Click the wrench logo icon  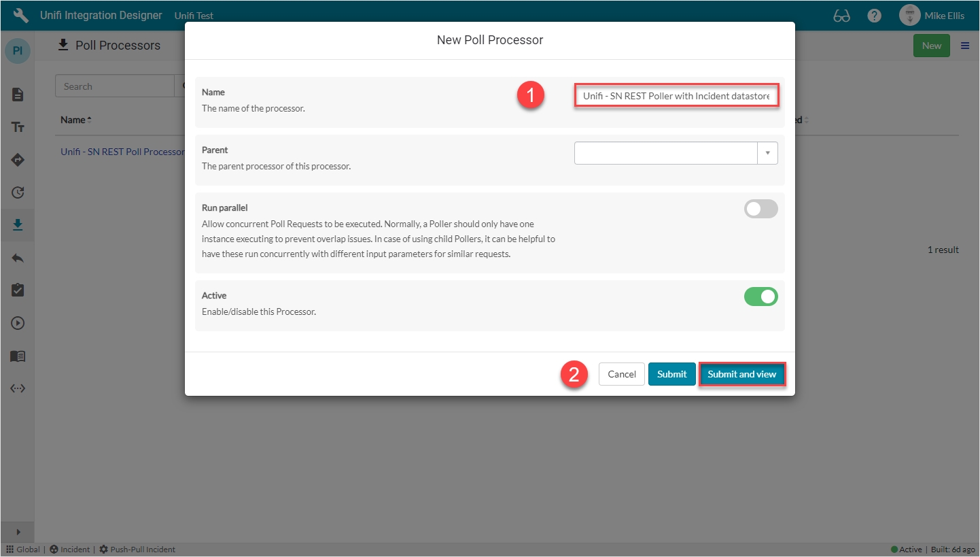coord(20,15)
